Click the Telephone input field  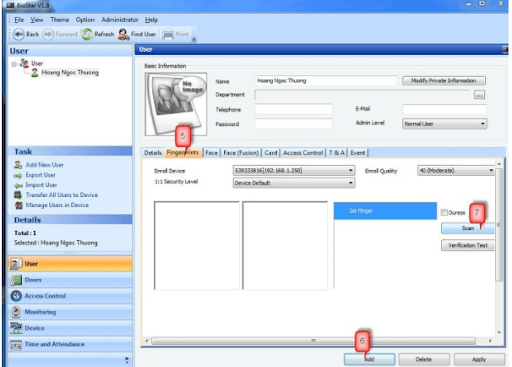click(x=294, y=109)
